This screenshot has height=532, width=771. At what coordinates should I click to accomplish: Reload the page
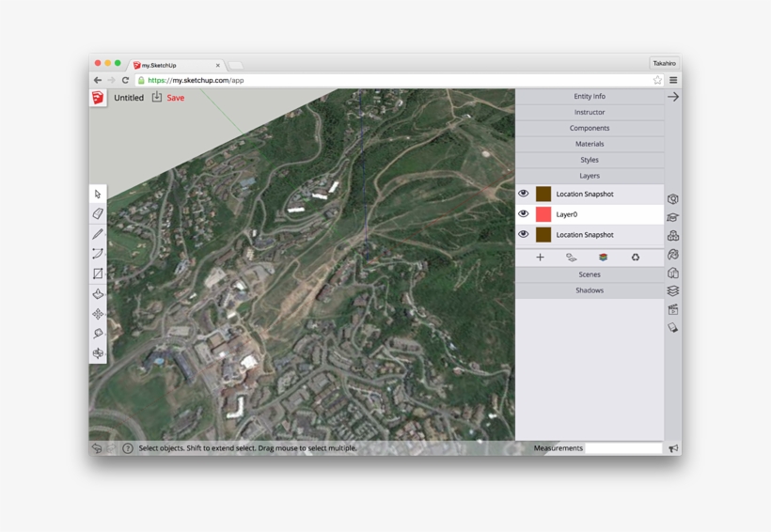pos(125,80)
